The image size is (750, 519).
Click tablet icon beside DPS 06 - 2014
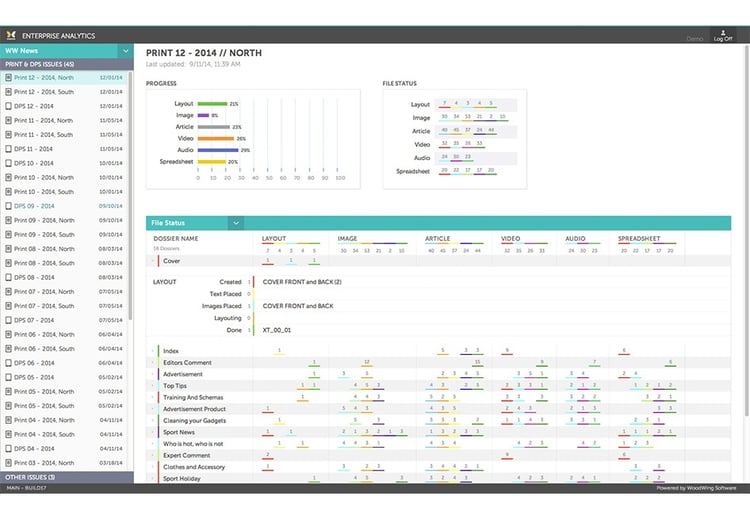9,363
